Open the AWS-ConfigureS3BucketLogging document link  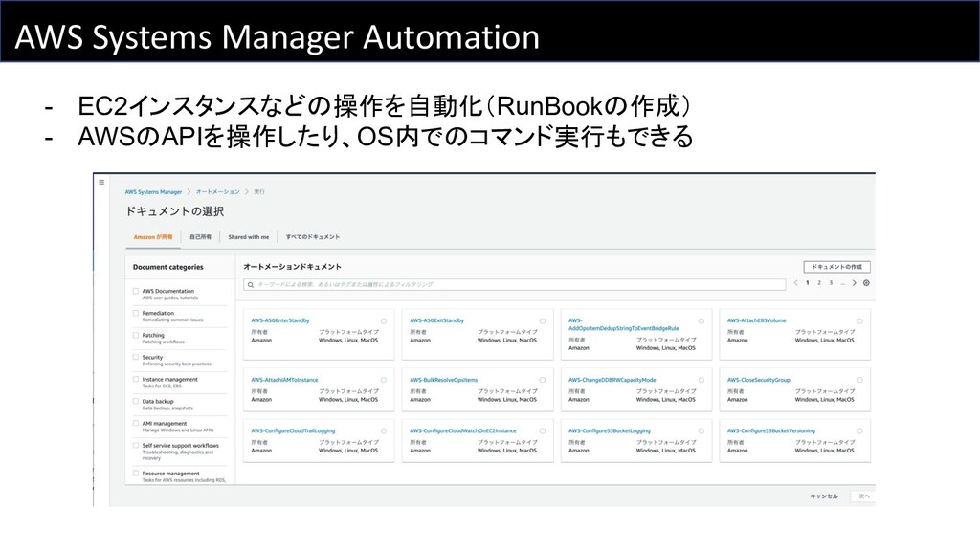(x=610, y=431)
